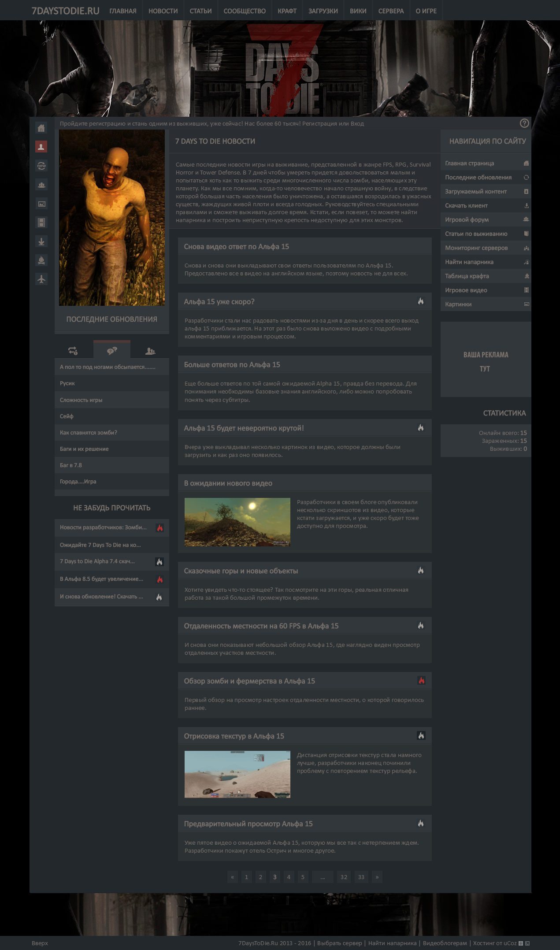The image size is (560, 950).
Task: Switch to the arrows updates tab
Action: [73, 351]
